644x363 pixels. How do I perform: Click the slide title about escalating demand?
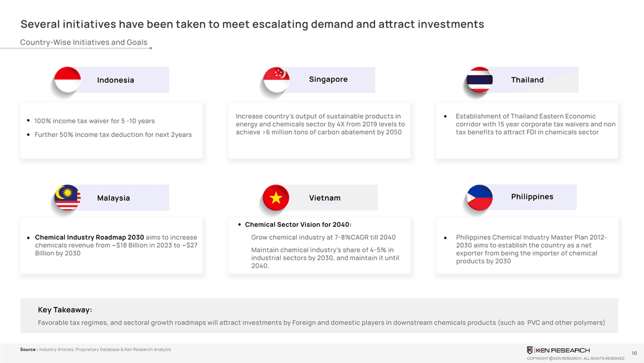point(252,24)
